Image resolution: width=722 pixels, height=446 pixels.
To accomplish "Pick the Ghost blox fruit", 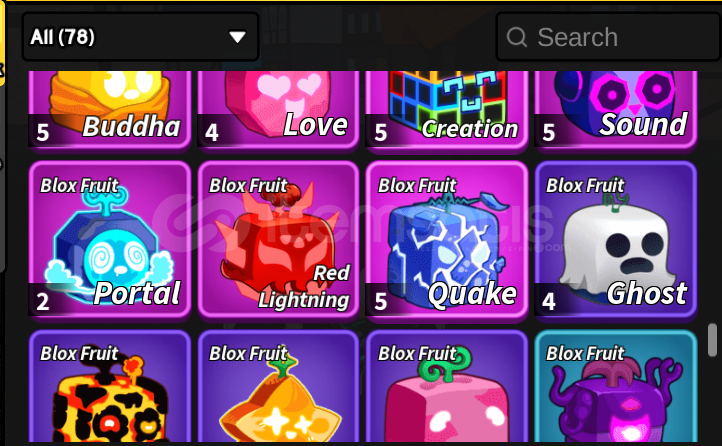I will click(x=616, y=239).
